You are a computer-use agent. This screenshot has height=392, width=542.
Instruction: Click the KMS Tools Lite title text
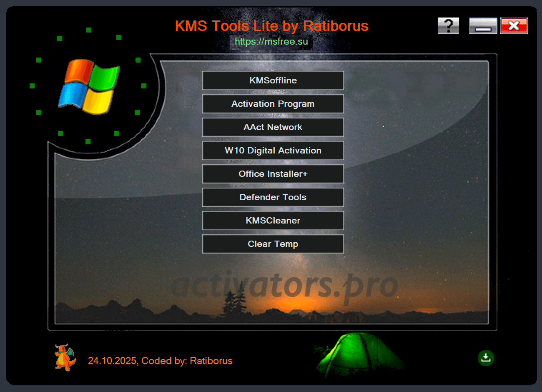click(x=271, y=26)
